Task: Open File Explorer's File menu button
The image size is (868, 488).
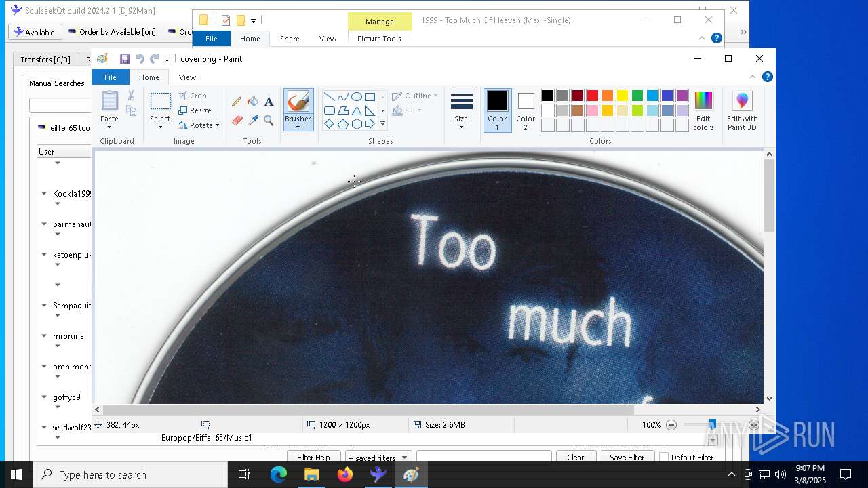Action: pyautogui.click(x=212, y=39)
